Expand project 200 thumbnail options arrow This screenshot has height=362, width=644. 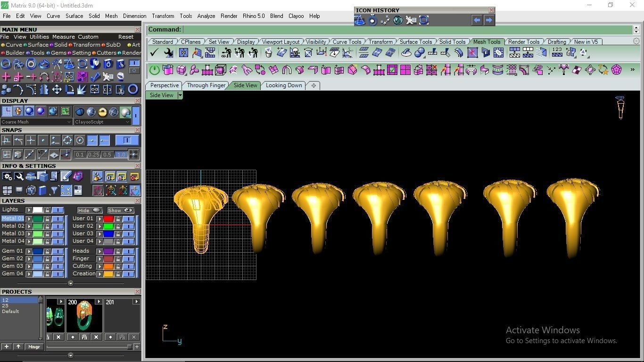[x=99, y=302]
